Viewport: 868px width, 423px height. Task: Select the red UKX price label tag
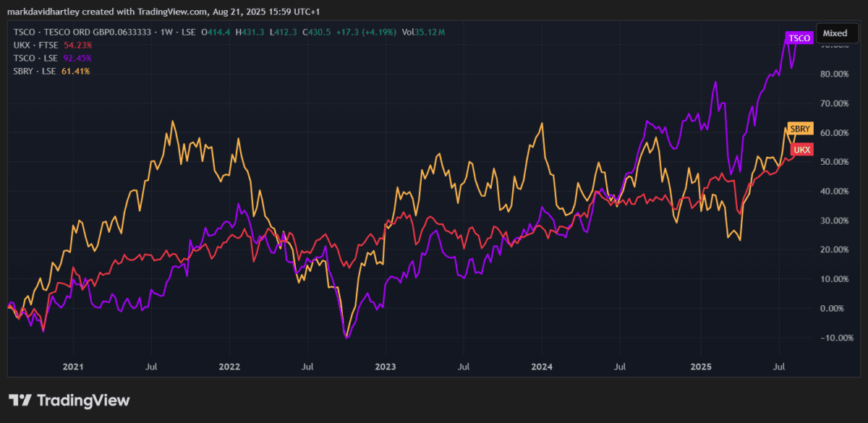801,149
